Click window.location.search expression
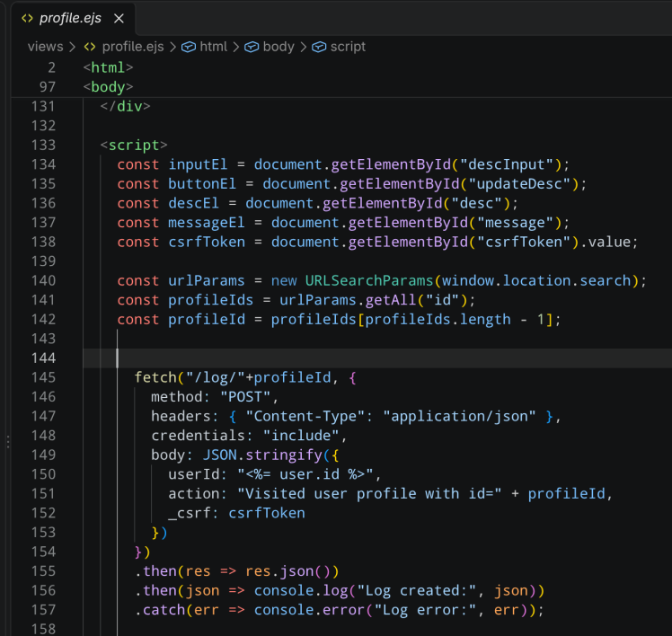 point(536,280)
